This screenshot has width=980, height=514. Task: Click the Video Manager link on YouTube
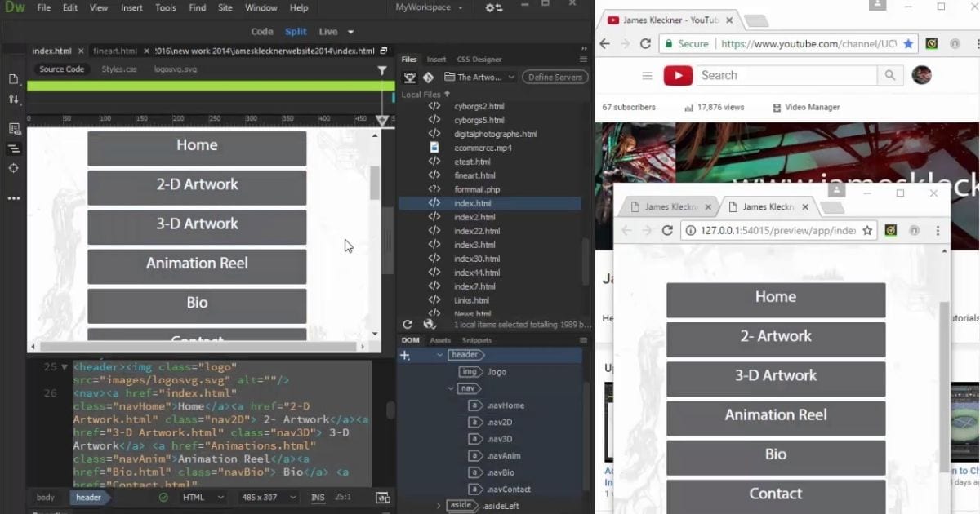tap(805, 107)
